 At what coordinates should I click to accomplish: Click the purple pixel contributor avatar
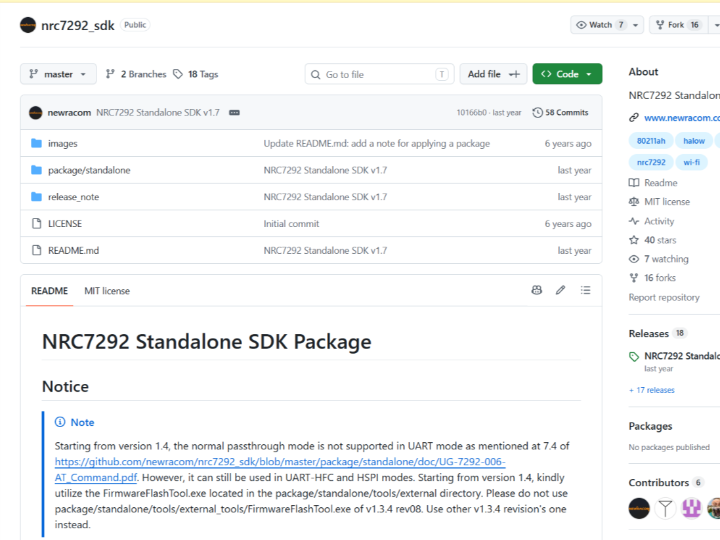click(691, 508)
